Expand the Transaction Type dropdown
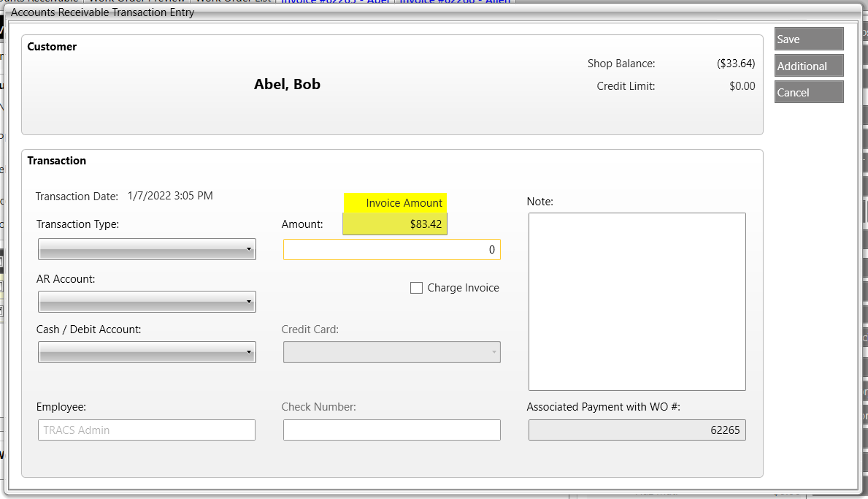 [147, 250]
